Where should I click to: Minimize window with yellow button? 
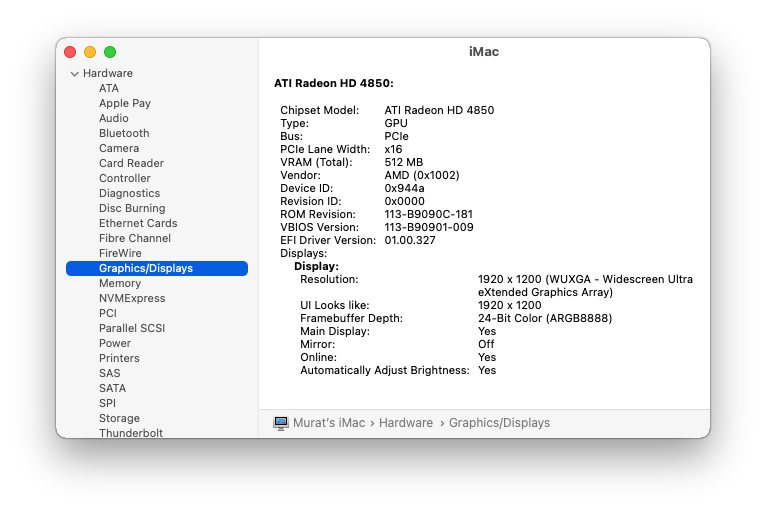90,52
